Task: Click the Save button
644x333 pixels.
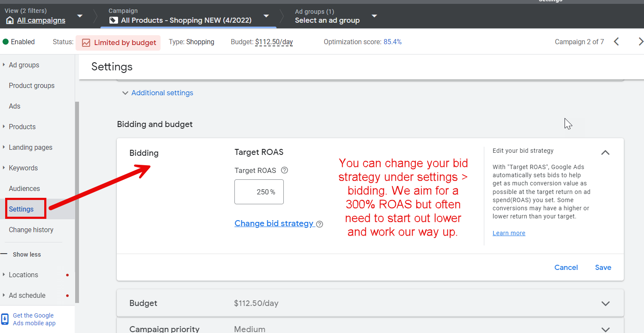Action: (x=603, y=267)
